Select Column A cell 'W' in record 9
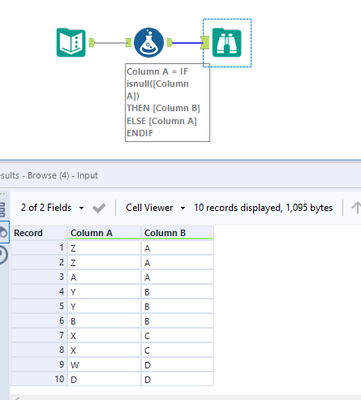 [104, 365]
